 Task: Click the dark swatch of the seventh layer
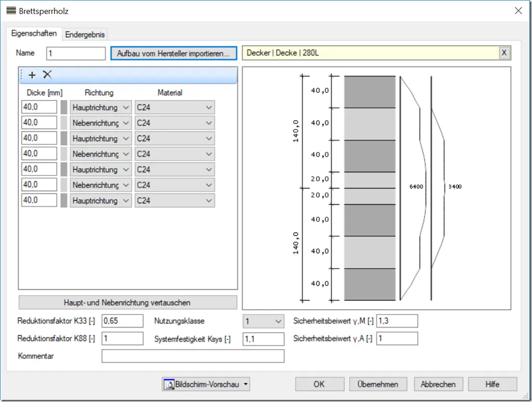pyautogui.click(x=64, y=200)
